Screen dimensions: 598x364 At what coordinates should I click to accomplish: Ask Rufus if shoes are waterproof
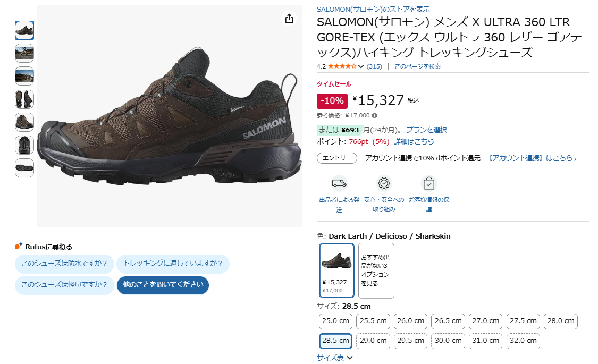click(64, 264)
